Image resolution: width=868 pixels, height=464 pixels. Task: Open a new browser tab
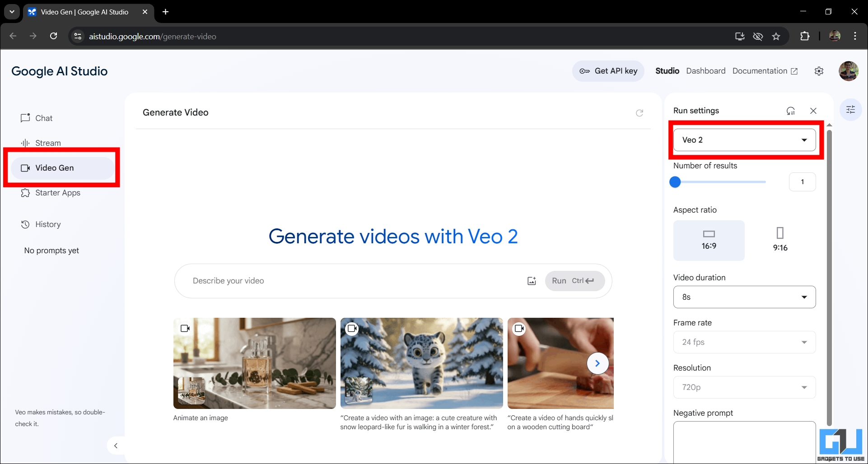(x=166, y=12)
